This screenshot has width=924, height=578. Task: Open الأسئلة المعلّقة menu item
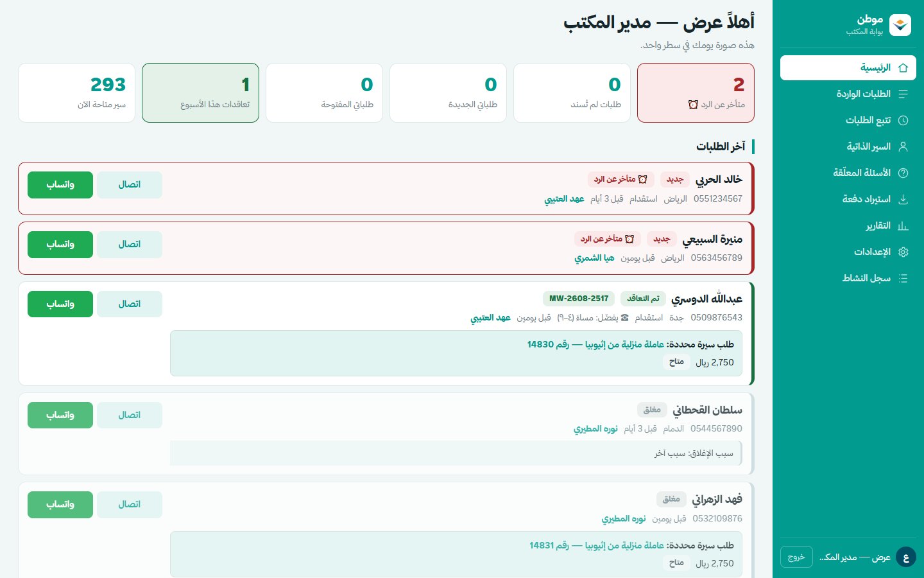point(848,173)
